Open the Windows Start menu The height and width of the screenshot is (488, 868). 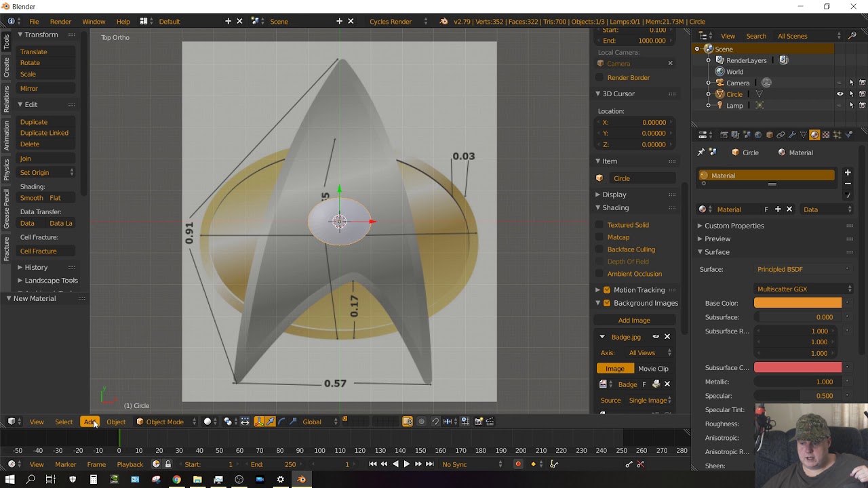(9, 479)
